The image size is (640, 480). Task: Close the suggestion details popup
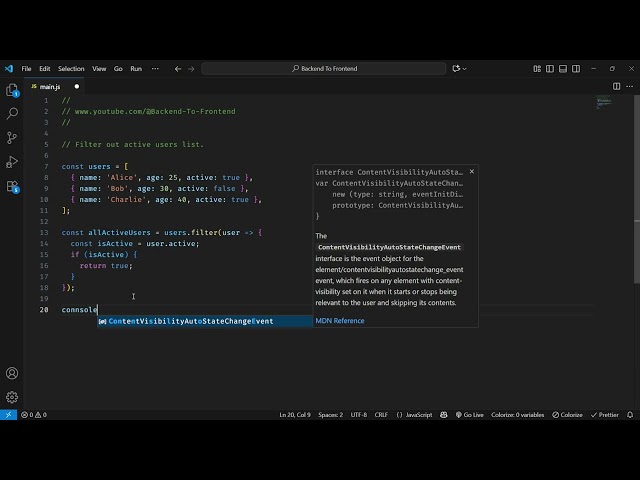472,171
